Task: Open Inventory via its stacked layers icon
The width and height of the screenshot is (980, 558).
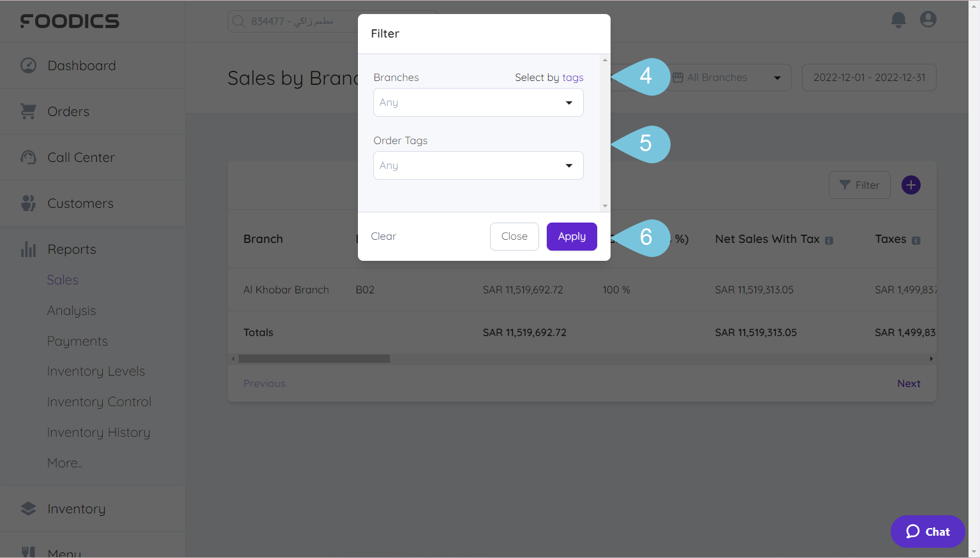Action: coord(28,508)
